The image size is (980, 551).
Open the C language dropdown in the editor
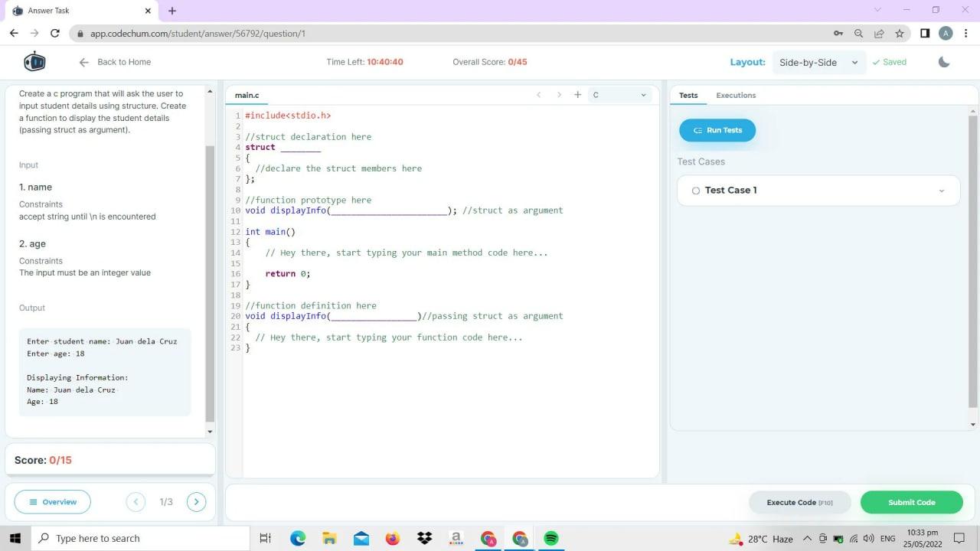pos(619,94)
